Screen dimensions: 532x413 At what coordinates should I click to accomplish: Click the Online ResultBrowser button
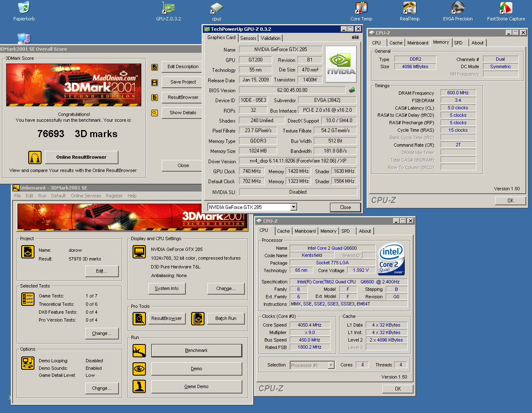pyautogui.click(x=81, y=157)
